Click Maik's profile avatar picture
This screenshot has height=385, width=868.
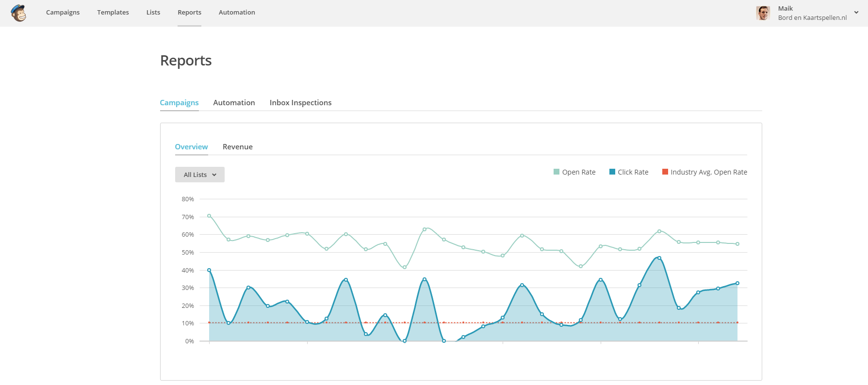[x=763, y=13]
